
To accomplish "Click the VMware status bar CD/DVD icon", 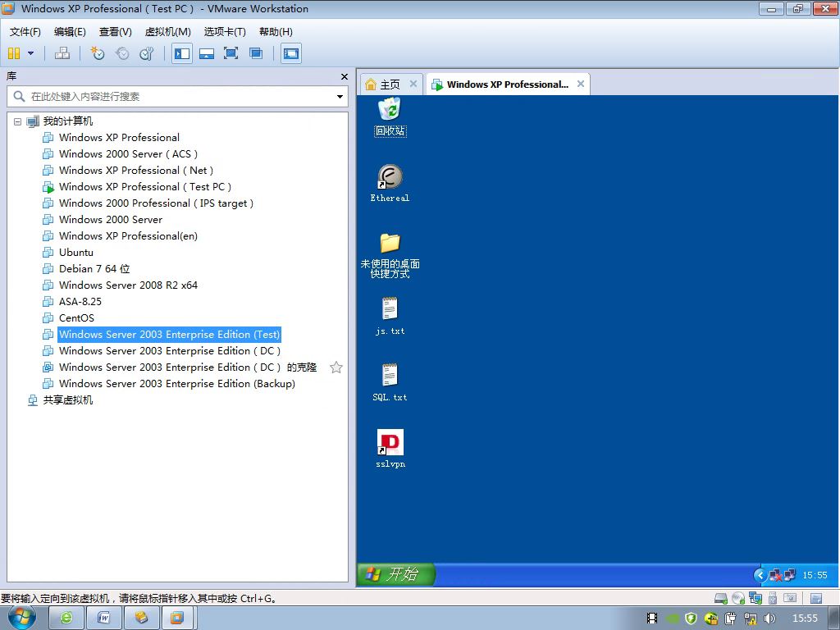I will [738, 598].
